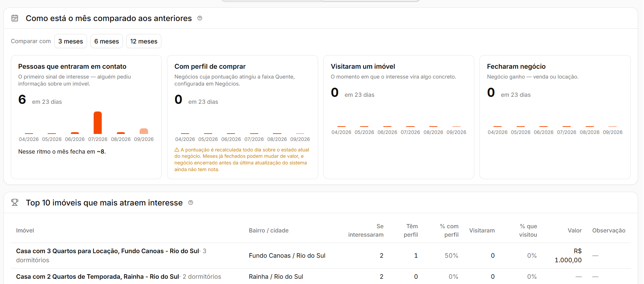
Task: Click the Fundo Canoas / Rio do Sul cell
Action: click(x=287, y=256)
